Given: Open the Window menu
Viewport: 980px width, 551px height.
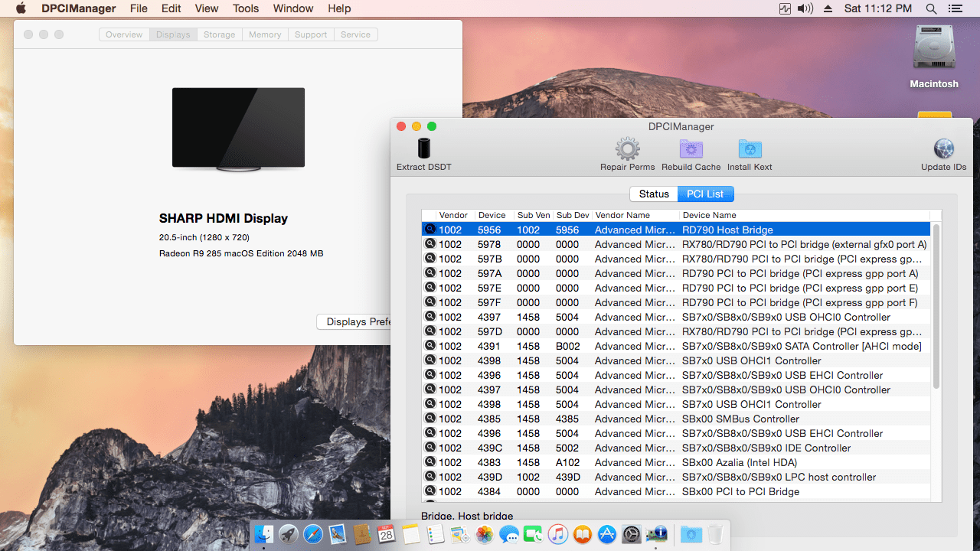Looking at the screenshot, I should coord(293,8).
